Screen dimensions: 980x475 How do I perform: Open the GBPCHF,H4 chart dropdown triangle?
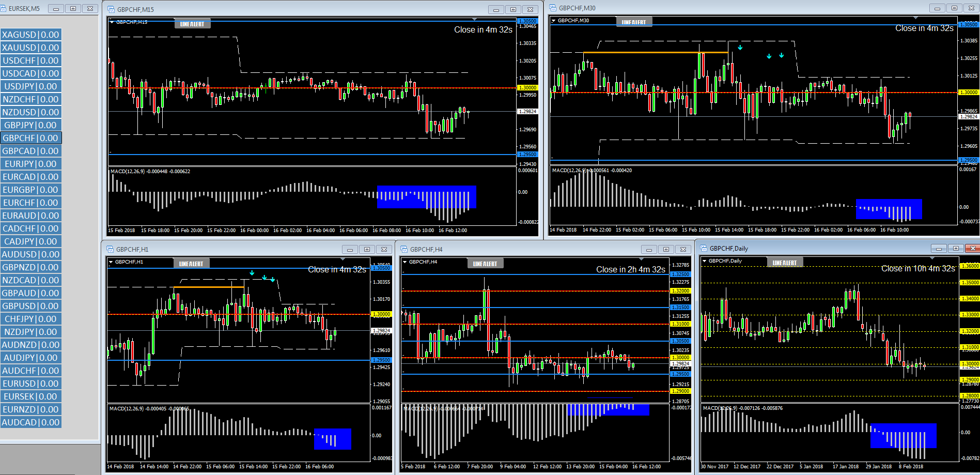tap(405, 262)
